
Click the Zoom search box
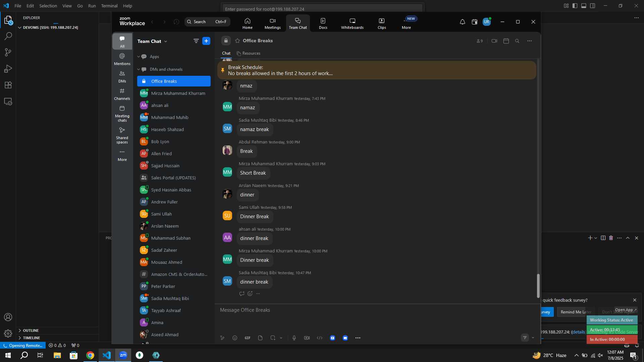point(207,22)
